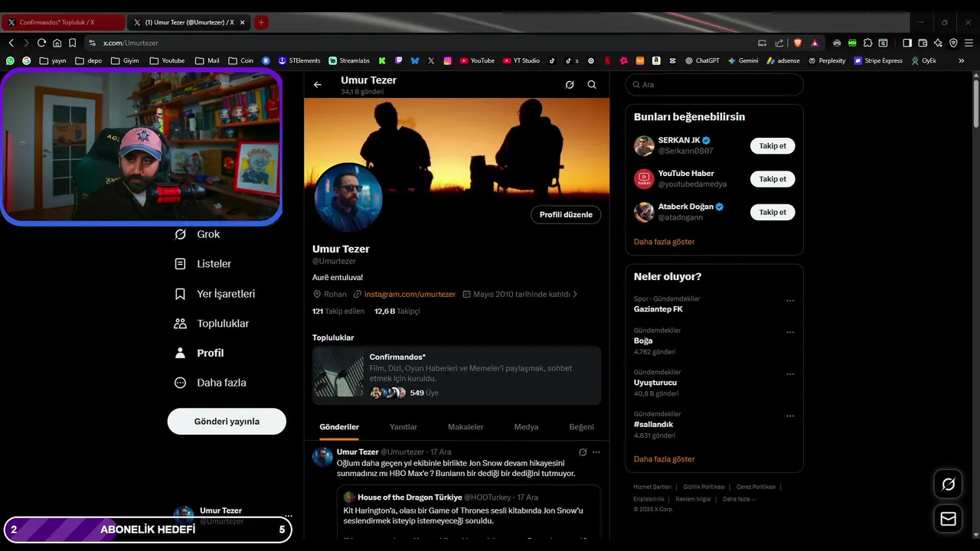
Task: Go to browser home page
Action: click(57, 43)
